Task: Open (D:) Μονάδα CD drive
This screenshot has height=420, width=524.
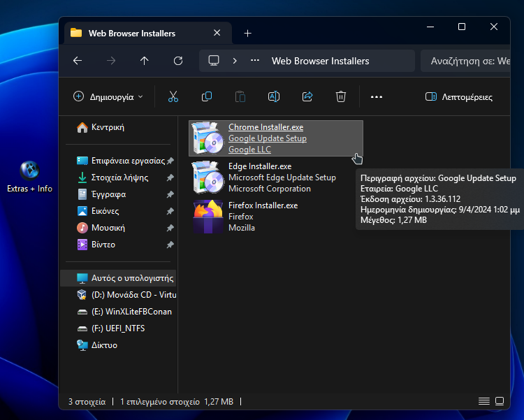Action: click(126, 295)
